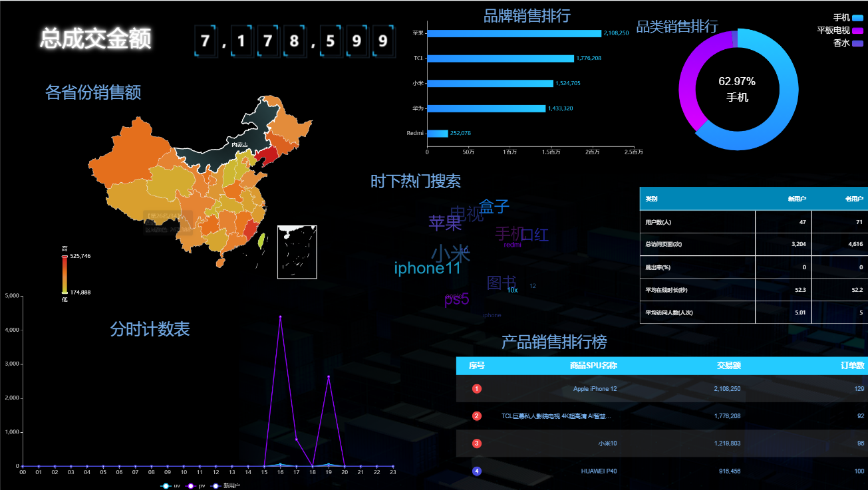
Task: Click the 916,456 transaction amount cell
Action: [730, 471]
